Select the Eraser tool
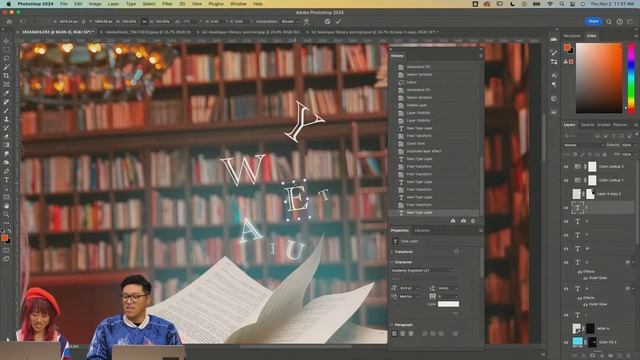The width and height of the screenshot is (640, 360). [x=6, y=137]
